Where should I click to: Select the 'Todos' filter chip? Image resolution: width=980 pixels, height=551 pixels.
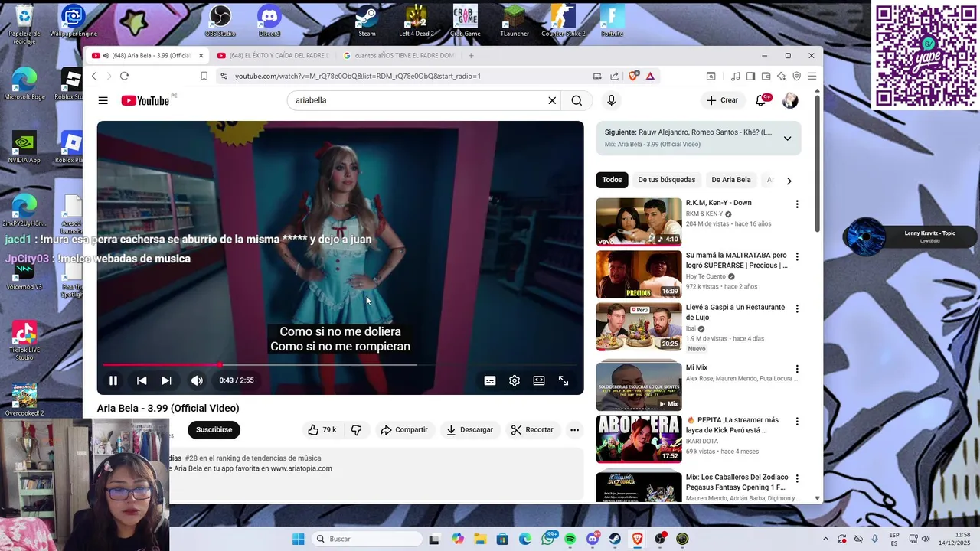point(612,180)
